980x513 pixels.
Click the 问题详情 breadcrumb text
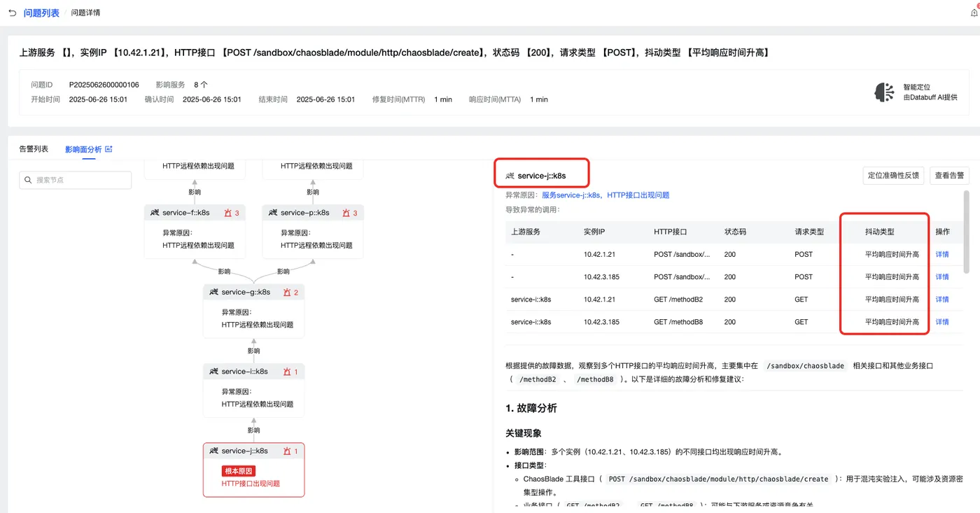click(x=87, y=13)
